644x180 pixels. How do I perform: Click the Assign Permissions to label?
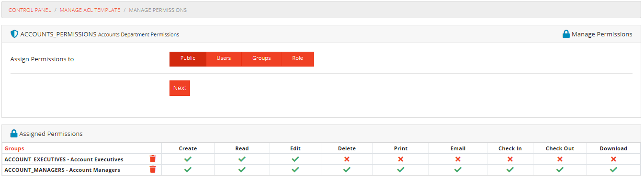[42, 59]
